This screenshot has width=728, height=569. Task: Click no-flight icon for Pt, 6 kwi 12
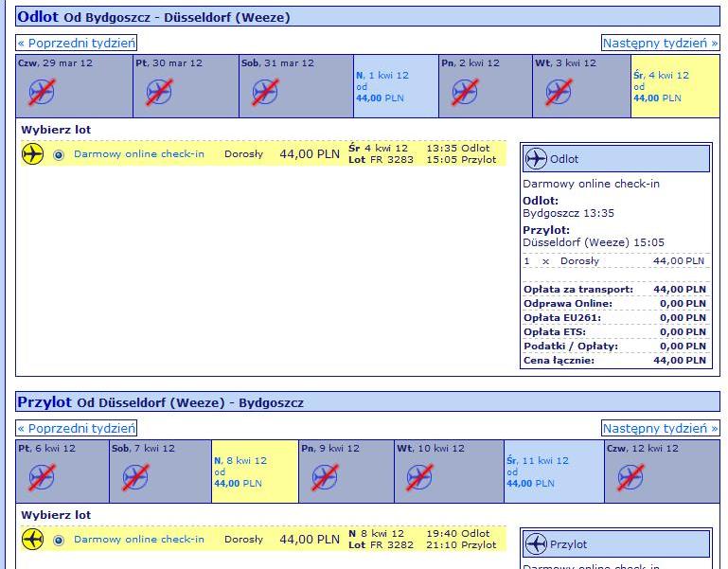pos(42,477)
